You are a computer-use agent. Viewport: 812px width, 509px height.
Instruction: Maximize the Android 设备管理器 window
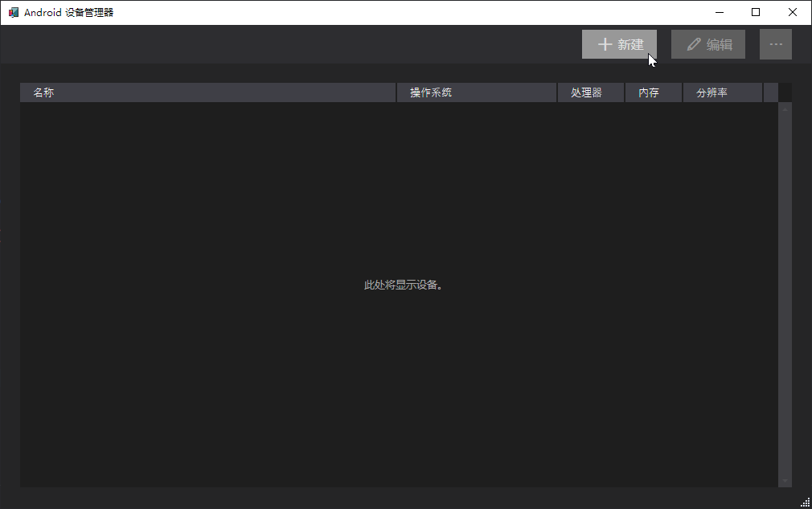point(756,12)
